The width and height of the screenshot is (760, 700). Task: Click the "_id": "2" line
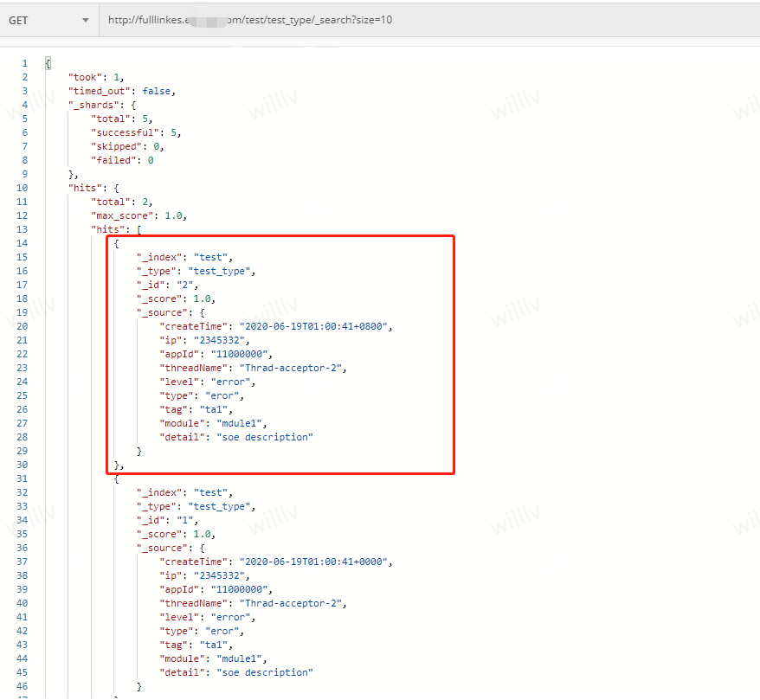[167, 285]
